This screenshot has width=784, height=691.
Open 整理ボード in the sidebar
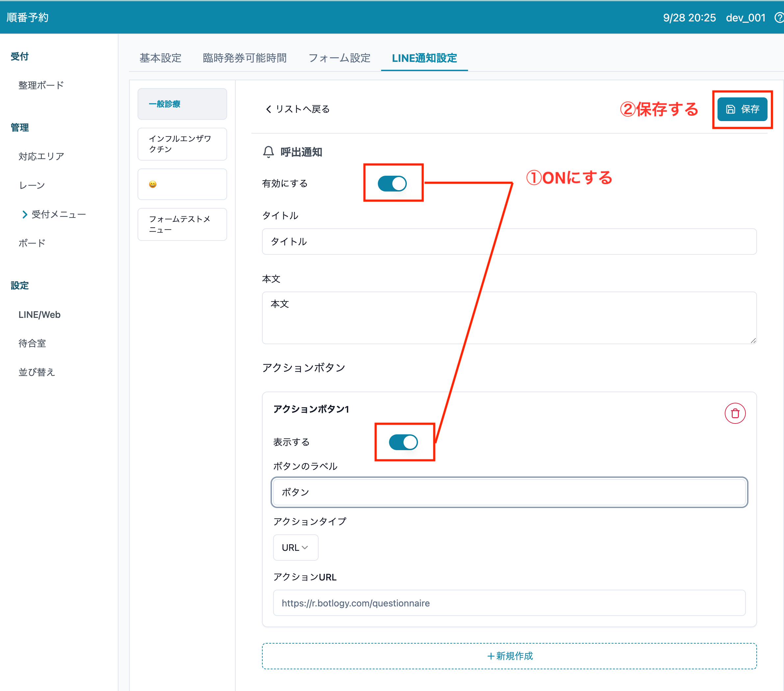tap(41, 85)
